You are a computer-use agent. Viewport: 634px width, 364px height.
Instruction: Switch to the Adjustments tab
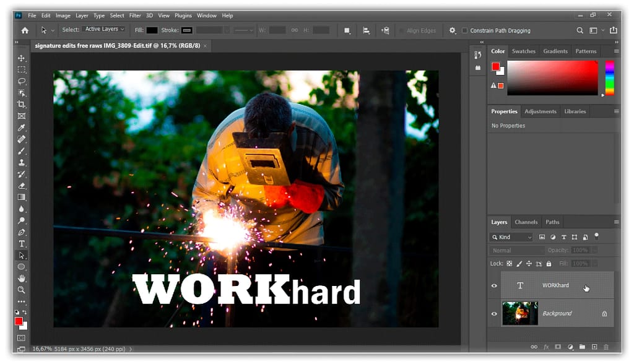[540, 111]
